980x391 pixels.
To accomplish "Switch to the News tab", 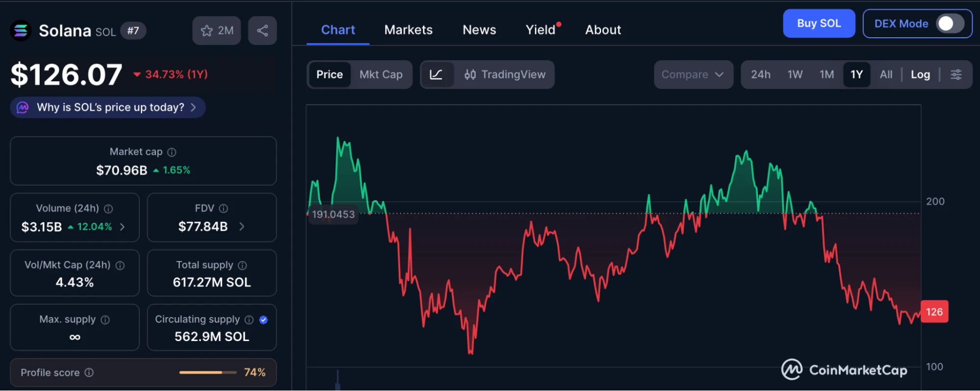I will tap(479, 30).
